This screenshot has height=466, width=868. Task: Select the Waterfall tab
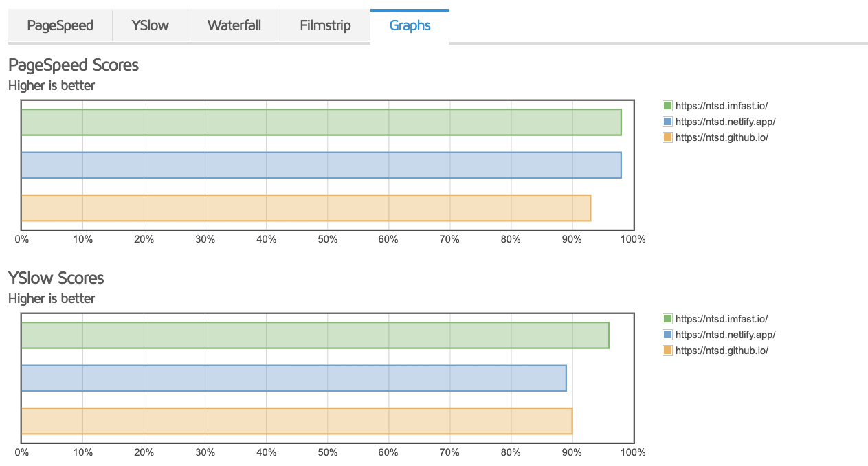point(234,25)
